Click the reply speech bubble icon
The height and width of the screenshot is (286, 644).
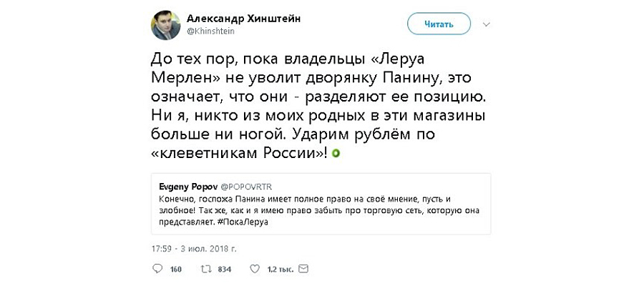pyautogui.click(x=157, y=269)
